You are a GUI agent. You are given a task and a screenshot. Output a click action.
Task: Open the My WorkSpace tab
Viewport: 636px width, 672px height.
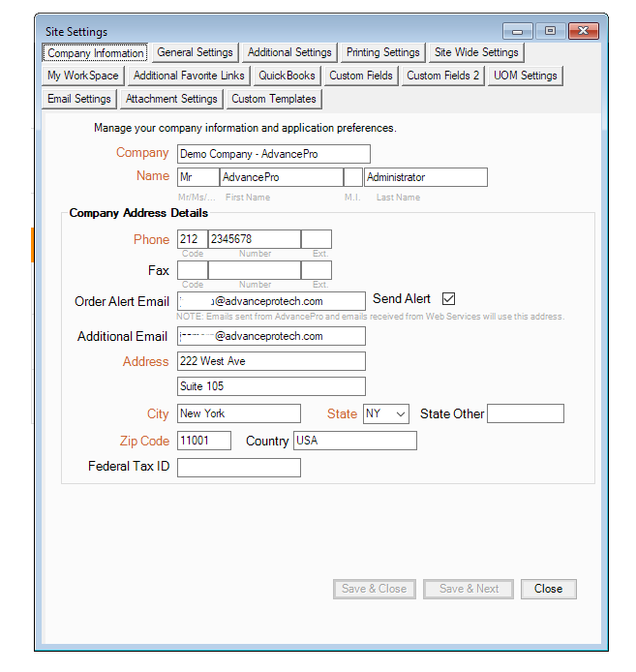83,76
